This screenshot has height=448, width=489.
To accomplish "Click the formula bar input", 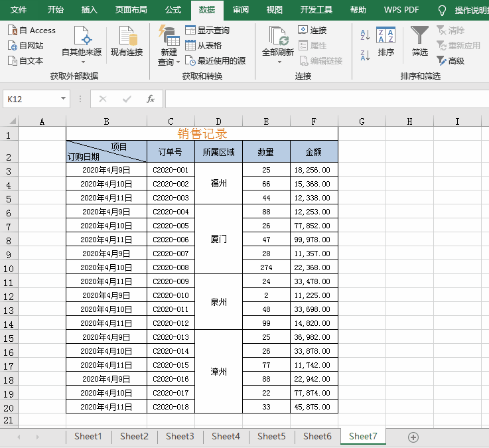I will [x=327, y=99].
